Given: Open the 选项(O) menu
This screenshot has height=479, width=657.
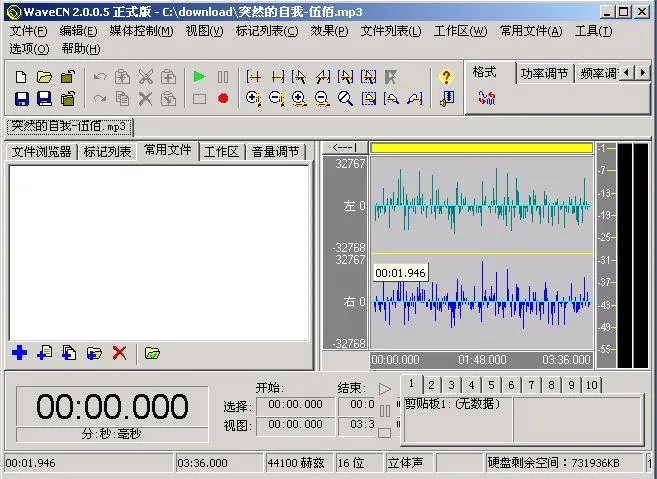Looking at the screenshot, I should point(29,49).
